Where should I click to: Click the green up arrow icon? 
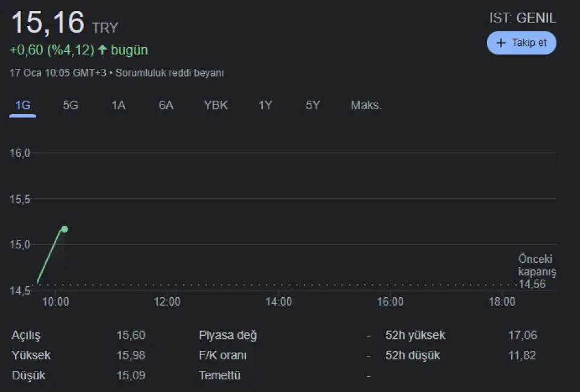102,50
